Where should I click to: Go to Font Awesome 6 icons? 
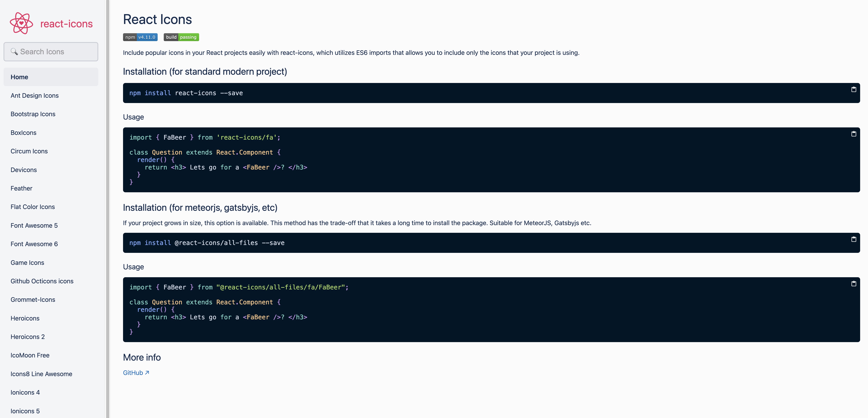[x=34, y=244]
